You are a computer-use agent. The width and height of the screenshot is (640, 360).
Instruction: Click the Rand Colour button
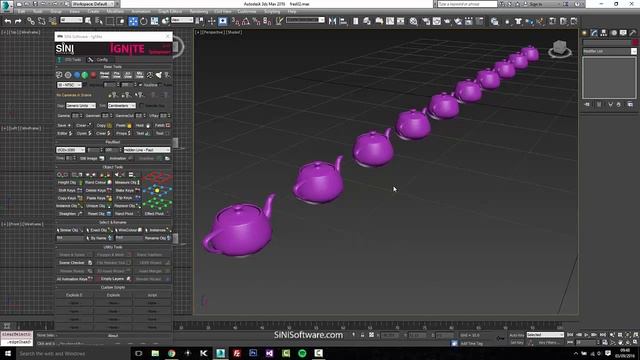(x=98, y=182)
